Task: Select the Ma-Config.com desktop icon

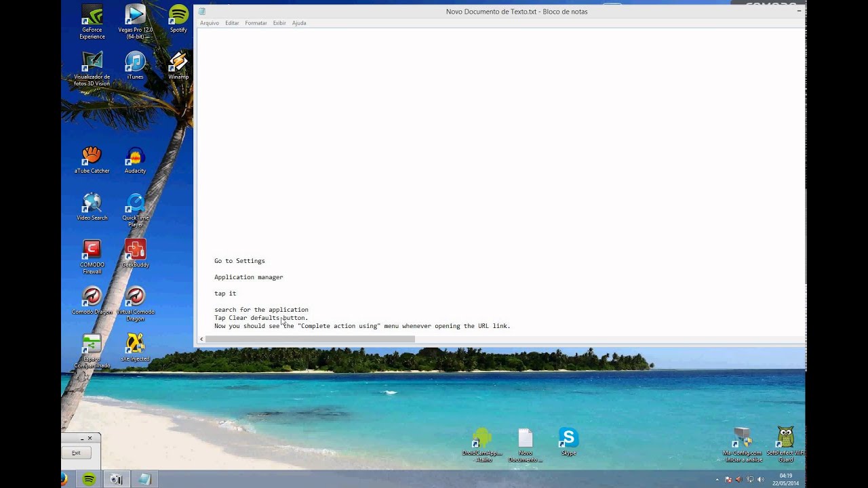Action: [x=743, y=445]
